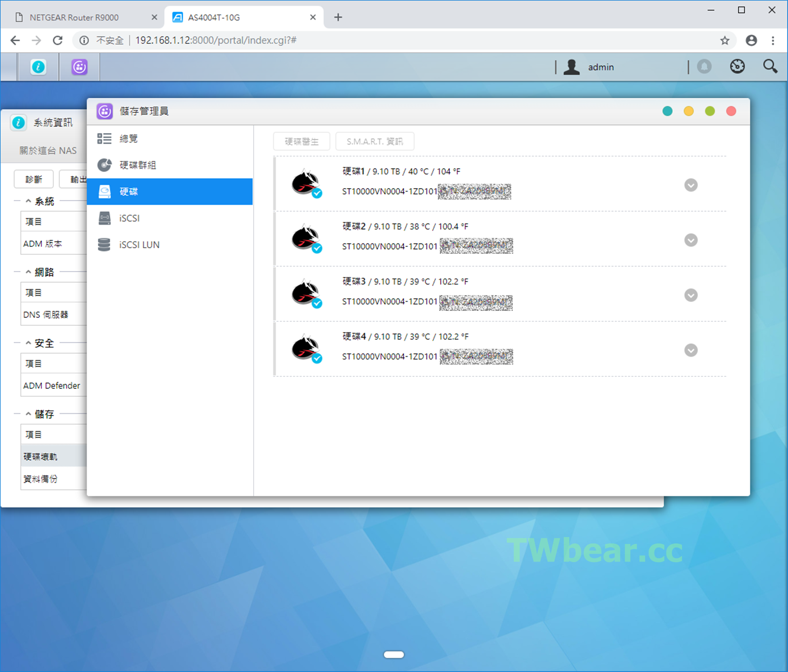Select the ADM Defender row
The height and width of the screenshot is (672, 788).
pyautogui.click(x=54, y=386)
